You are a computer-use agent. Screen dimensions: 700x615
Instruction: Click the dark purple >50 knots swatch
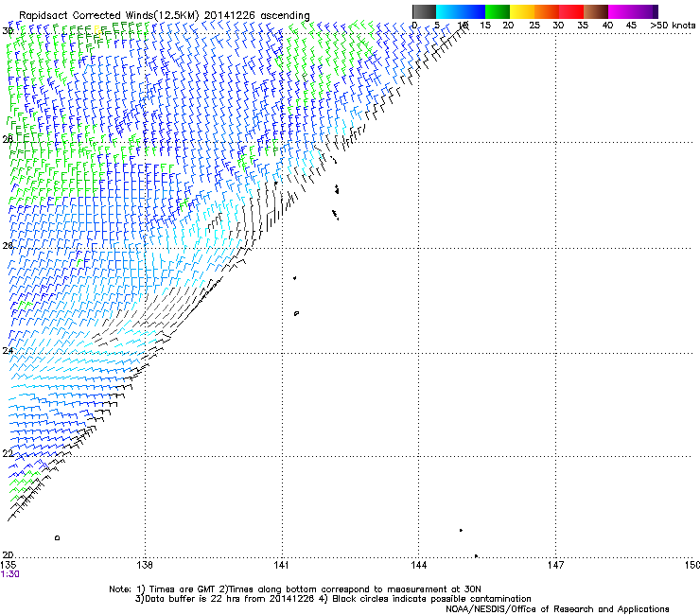point(655,11)
